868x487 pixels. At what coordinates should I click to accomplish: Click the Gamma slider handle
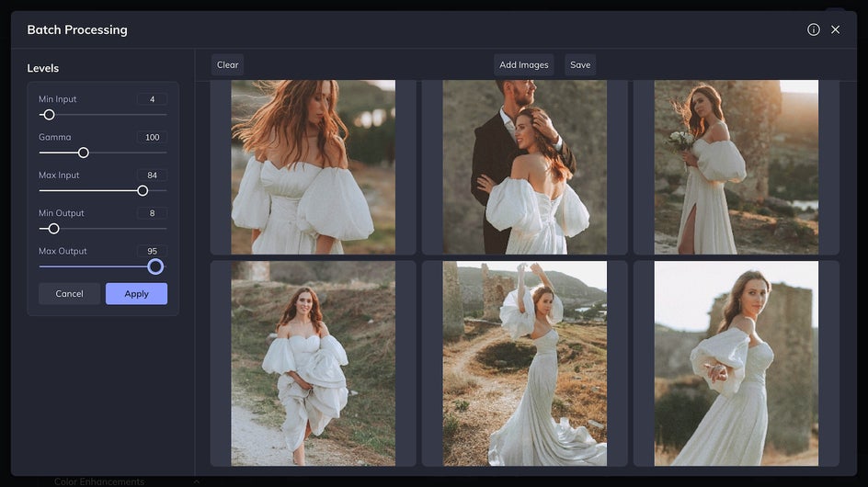pyautogui.click(x=83, y=153)
